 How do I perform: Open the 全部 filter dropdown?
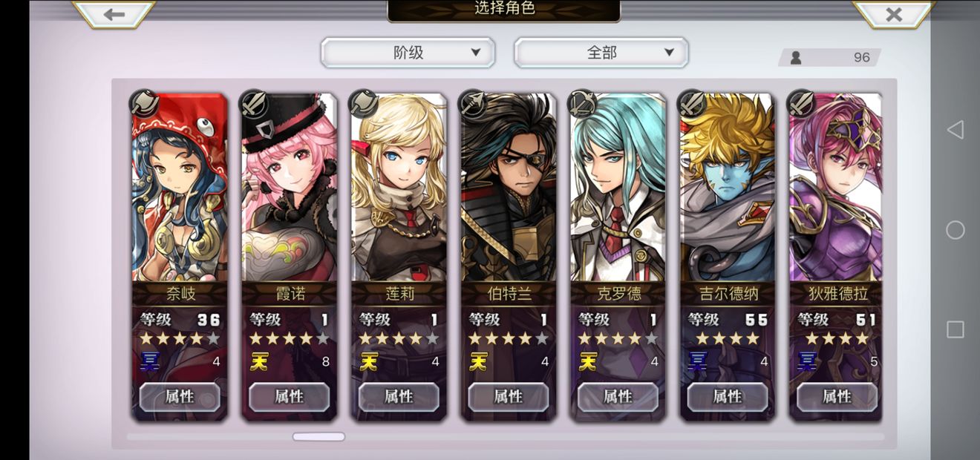point(601,53)
